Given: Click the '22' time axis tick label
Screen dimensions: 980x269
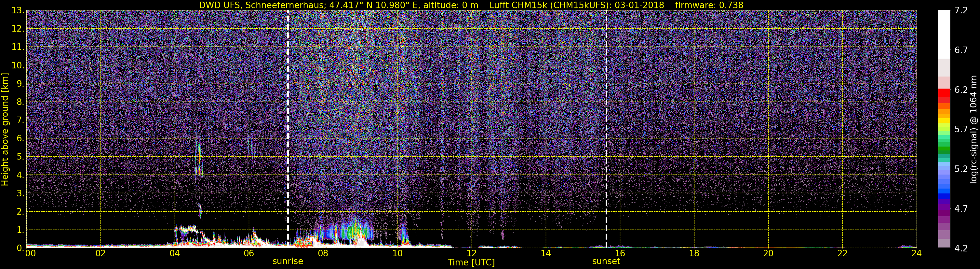Looking at the screenshot, I should click(842, 253).
